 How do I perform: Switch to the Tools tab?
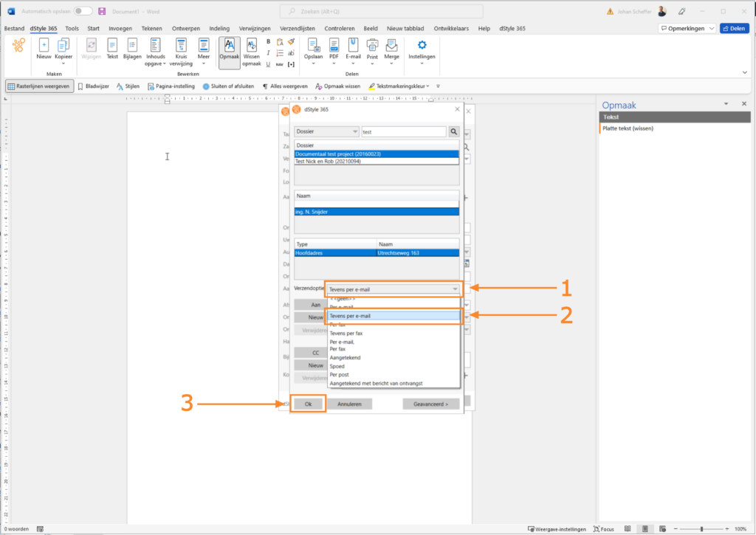pos(72,29)
